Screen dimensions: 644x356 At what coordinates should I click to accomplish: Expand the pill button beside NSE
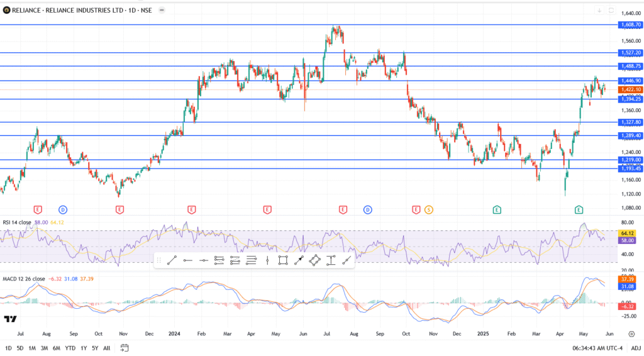(x=162, y=10)
